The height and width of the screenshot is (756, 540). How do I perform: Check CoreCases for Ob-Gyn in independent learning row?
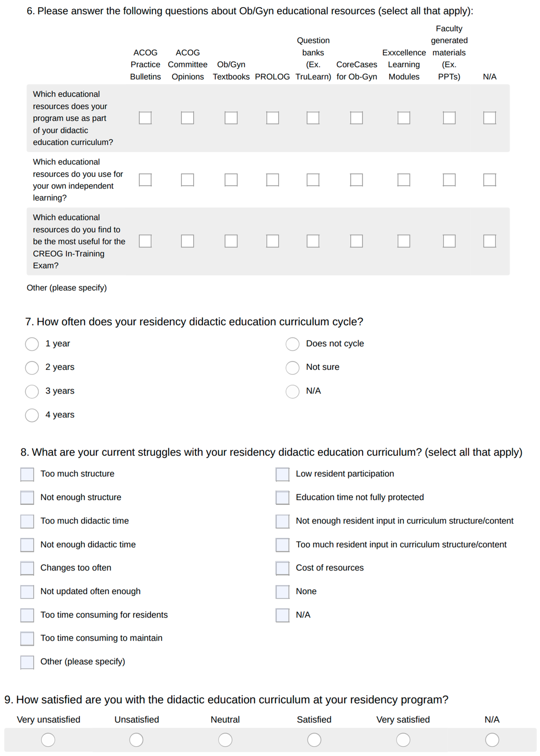pos(356,180)
